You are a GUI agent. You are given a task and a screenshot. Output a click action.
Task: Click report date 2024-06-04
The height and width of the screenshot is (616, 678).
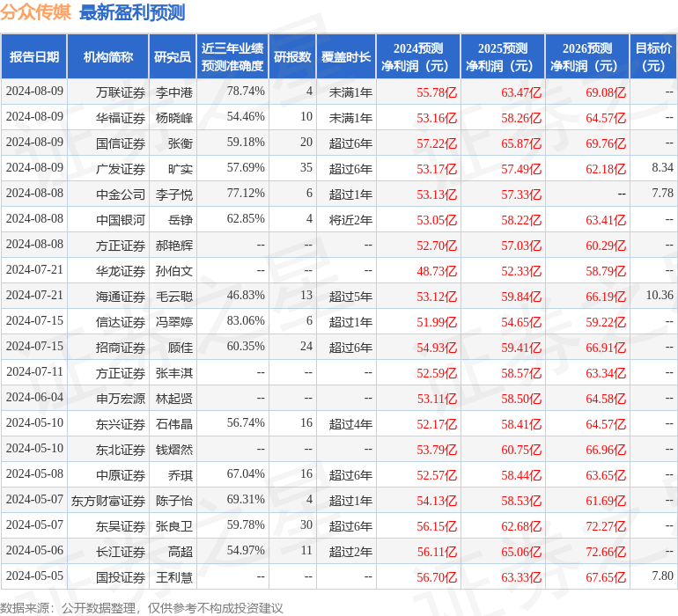(x=34, y=397)
